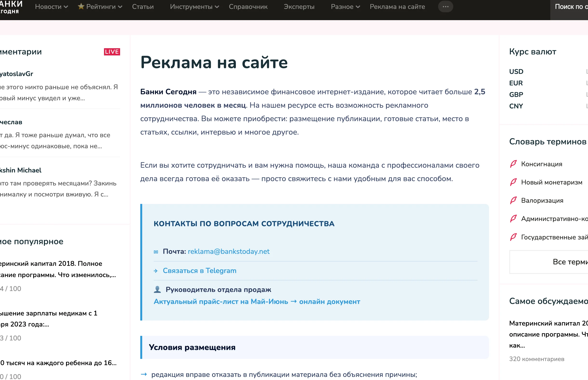The height and width of the screenshot is (380, 588).
Task: Click the feather icon next to Новый монетаризм
Action: pyautogui.click(x=513, y=182)
